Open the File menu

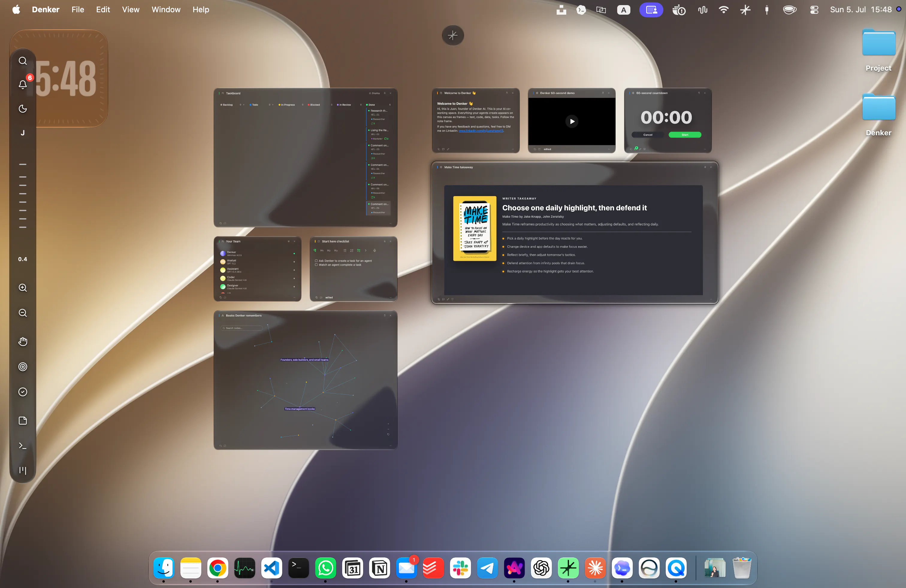(78, 10)
